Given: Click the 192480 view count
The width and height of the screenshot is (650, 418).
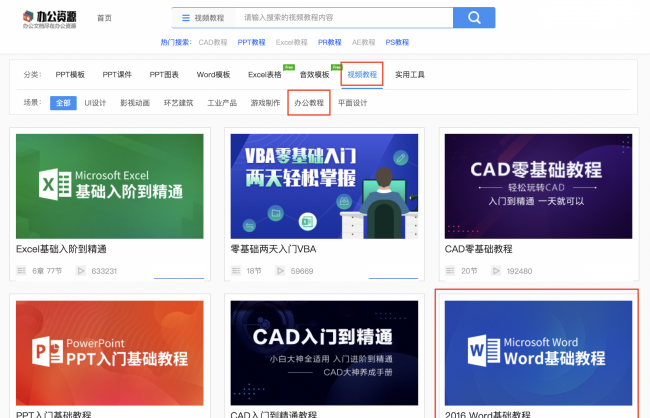Looking at the screenshot, I should (519, 271).
